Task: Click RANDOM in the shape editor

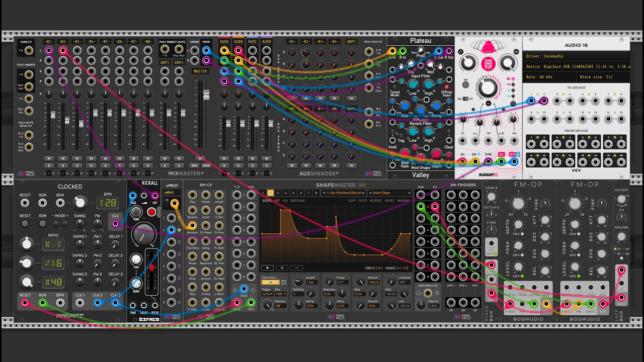Action: (x=403, y=201)
